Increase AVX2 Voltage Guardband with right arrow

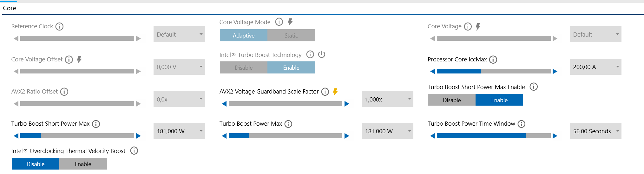pos(347,104)
